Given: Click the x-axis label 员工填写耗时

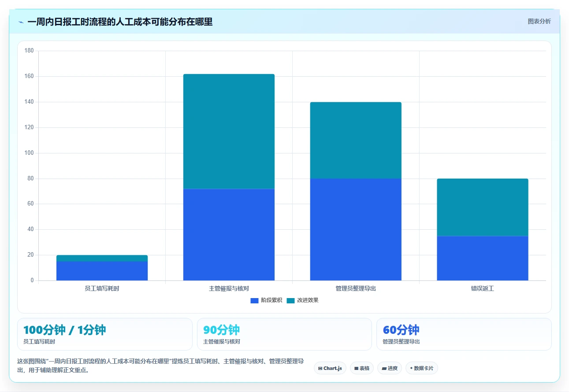Looking at the screenshot, I should coord(102,289).
